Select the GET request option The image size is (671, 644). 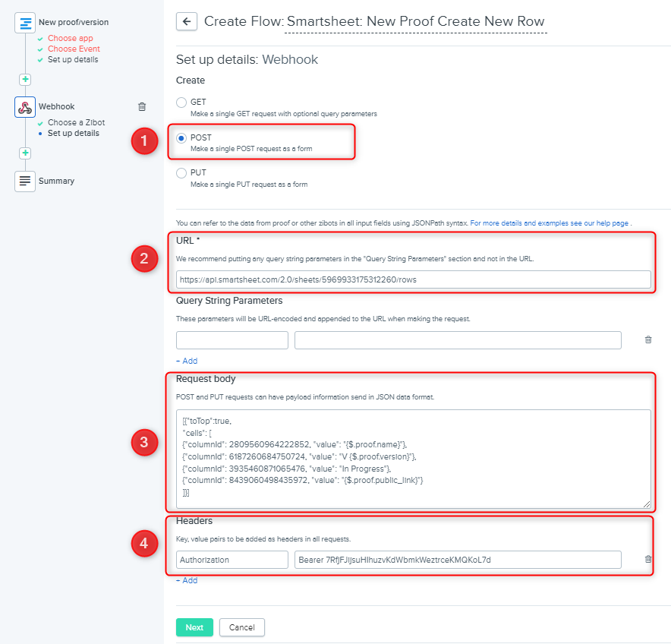[181, 103]
